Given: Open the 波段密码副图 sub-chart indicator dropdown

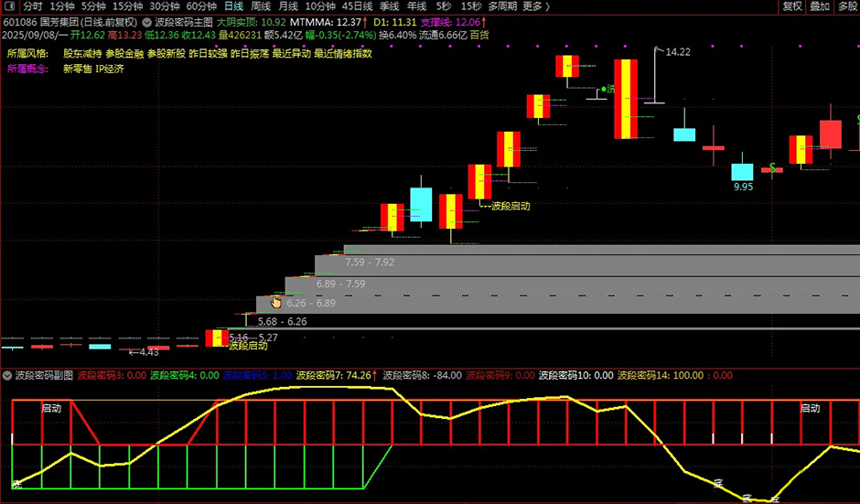Looking at the screenshot, I should tap(7, 375).
